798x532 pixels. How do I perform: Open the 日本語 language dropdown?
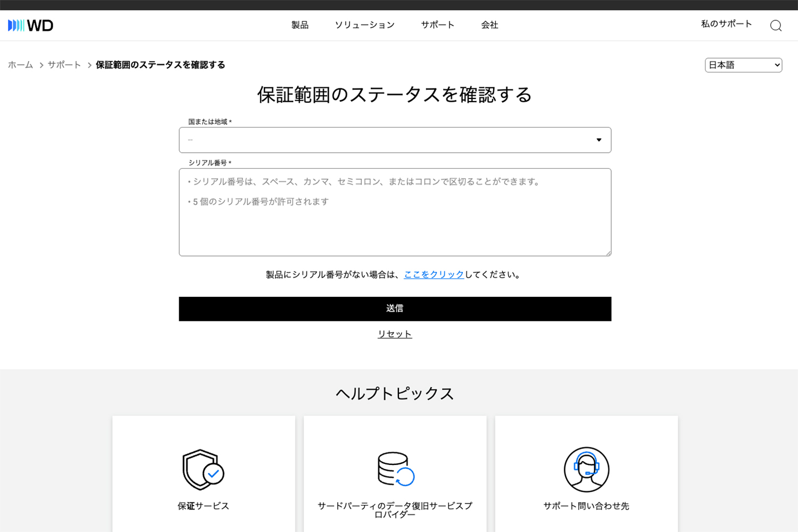(743, 65)
